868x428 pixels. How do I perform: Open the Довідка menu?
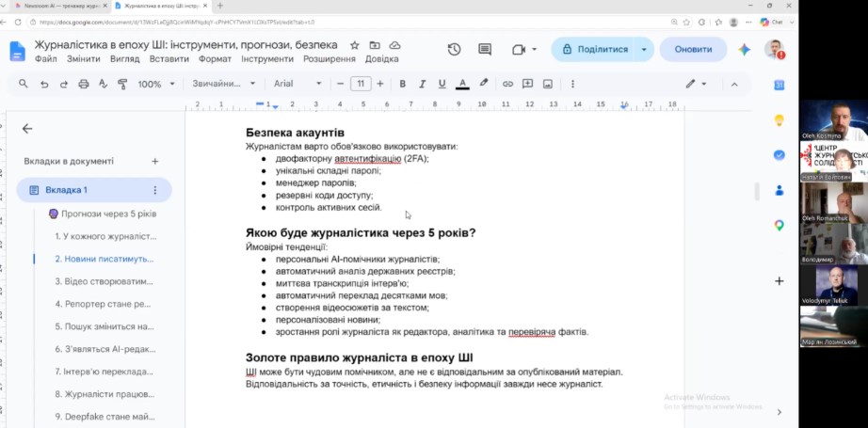click(382, 58)
